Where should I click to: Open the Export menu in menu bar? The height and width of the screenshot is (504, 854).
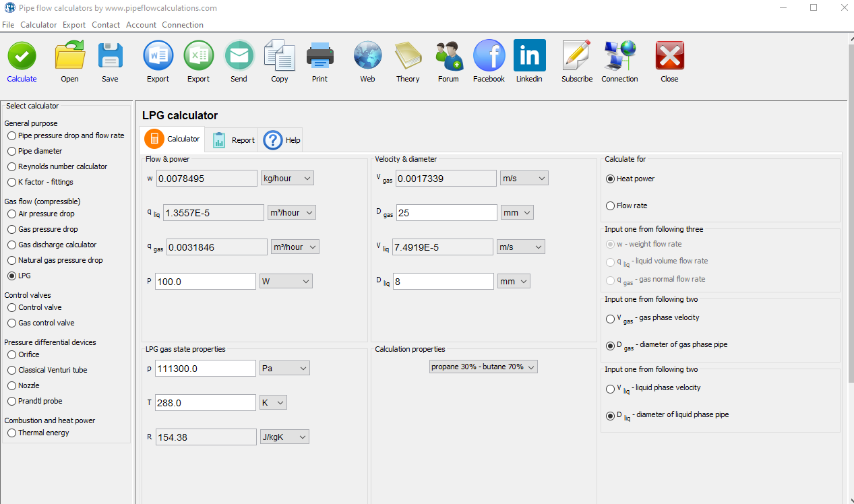[x=74, y=25]
